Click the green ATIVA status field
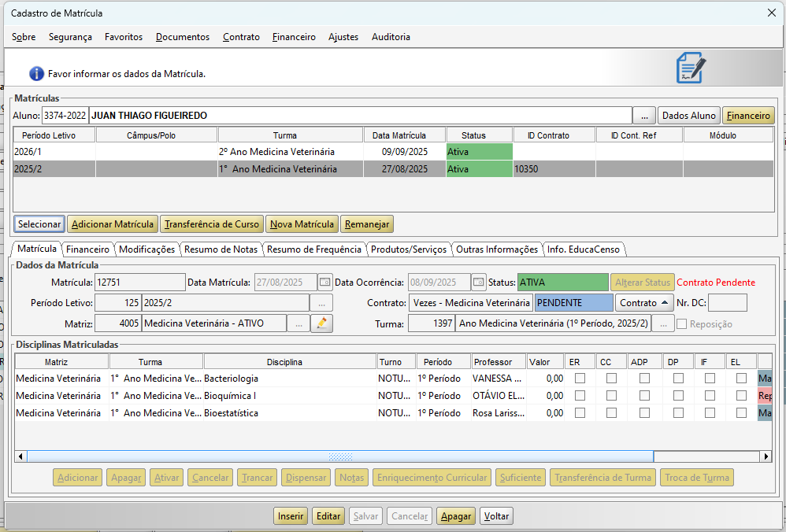The height and width of the screenshot is (532, 786). 563,282
